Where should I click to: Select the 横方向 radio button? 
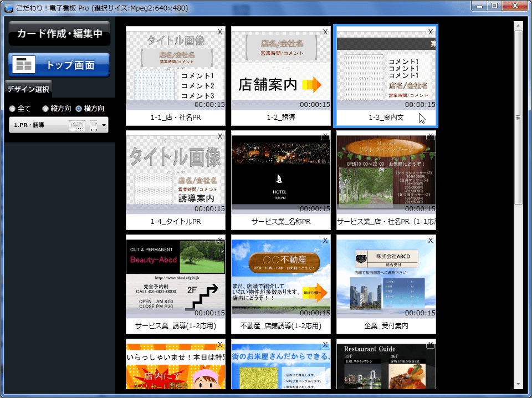pyautogui.click(x=79, y=109)
